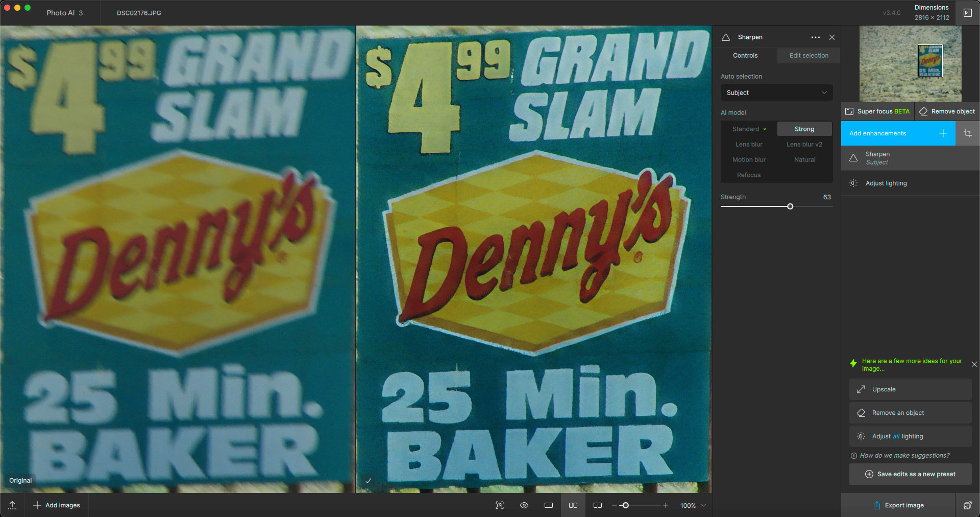Toggle the eye preview icon
Screen dimensions: 980x517
[x=524, y=505]
